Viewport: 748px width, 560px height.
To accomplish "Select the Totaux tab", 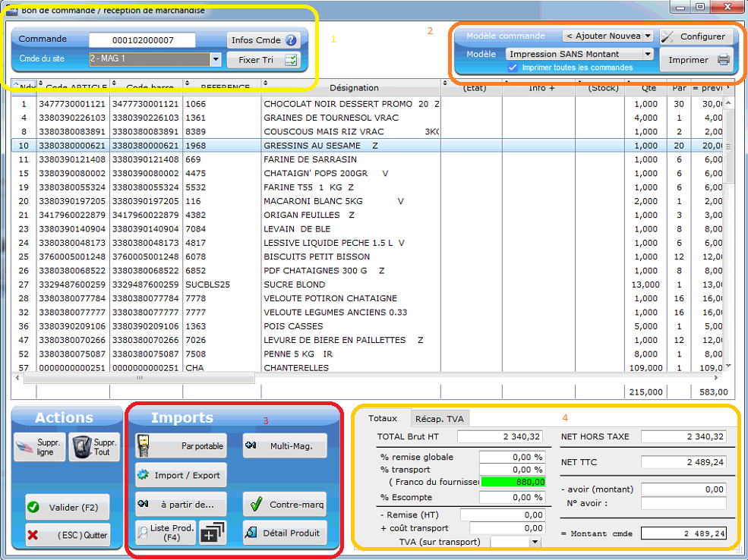I will coord(383,418).
